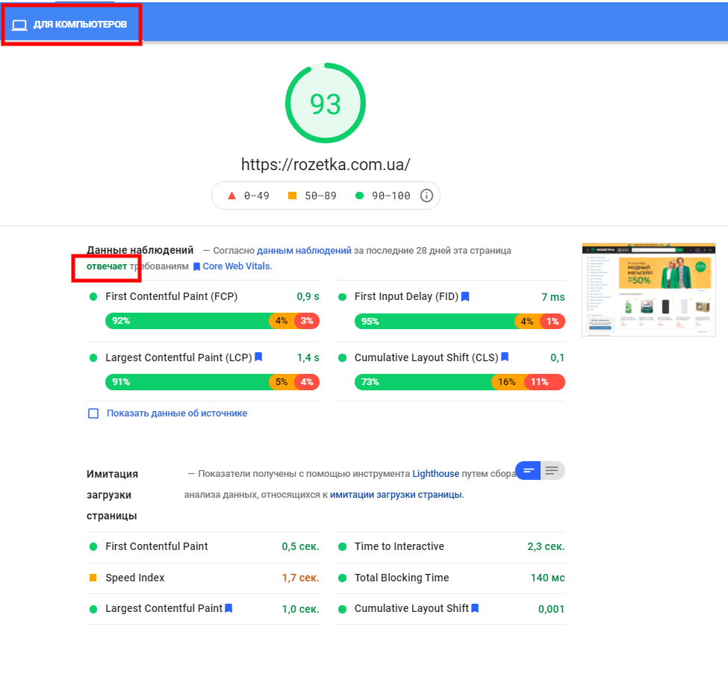The height and width of the screenshot is (700, 728).
Task: Click the circular 93 performance score gauge
Action: (326, 104)
